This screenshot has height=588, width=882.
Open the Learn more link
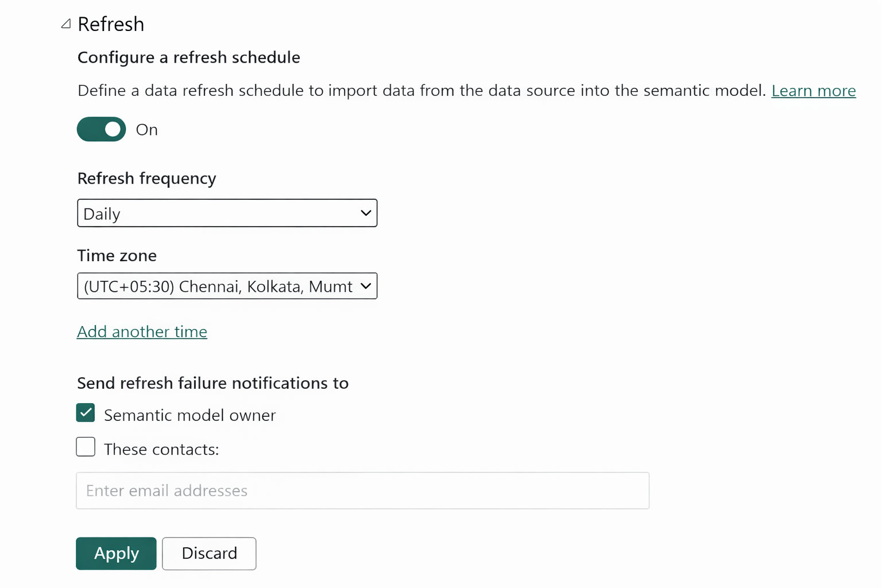pyautogui.click(x=813, y=91)
